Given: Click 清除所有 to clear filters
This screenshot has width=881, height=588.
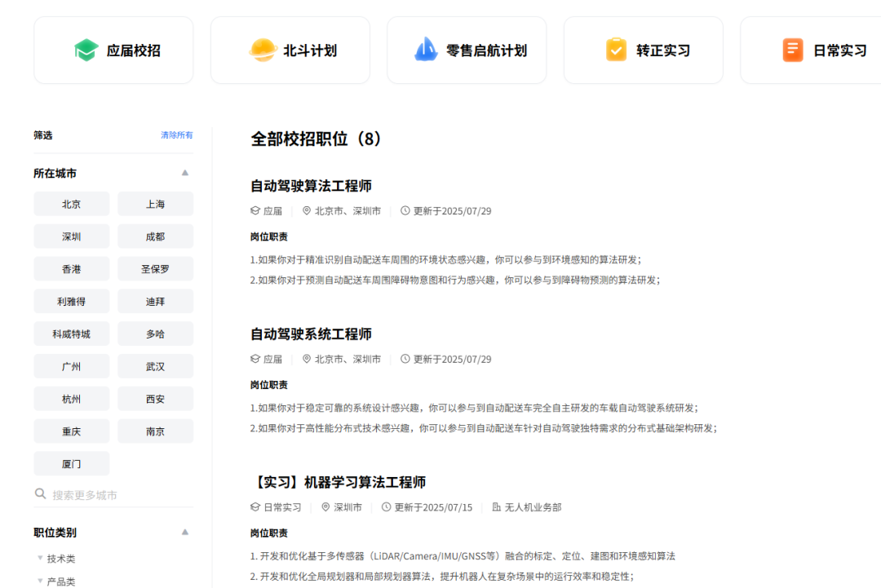Looking at the screenshot, I should point(176,135).
